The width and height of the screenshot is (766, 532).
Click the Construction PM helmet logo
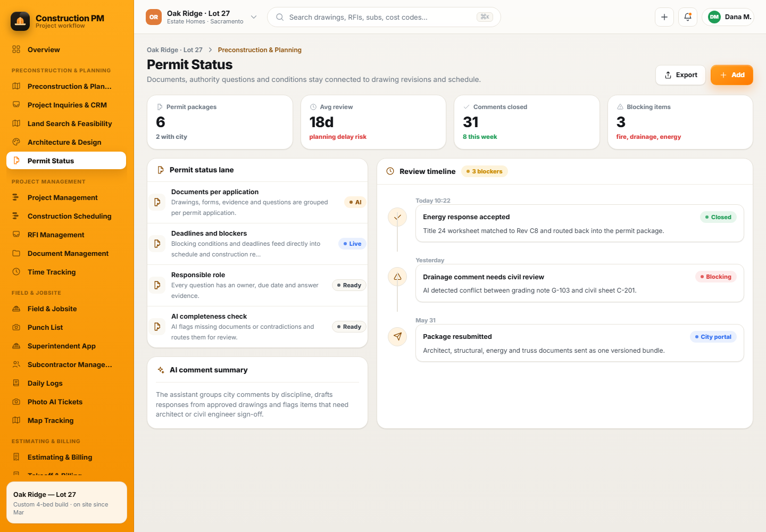click(x=20, y=21)
